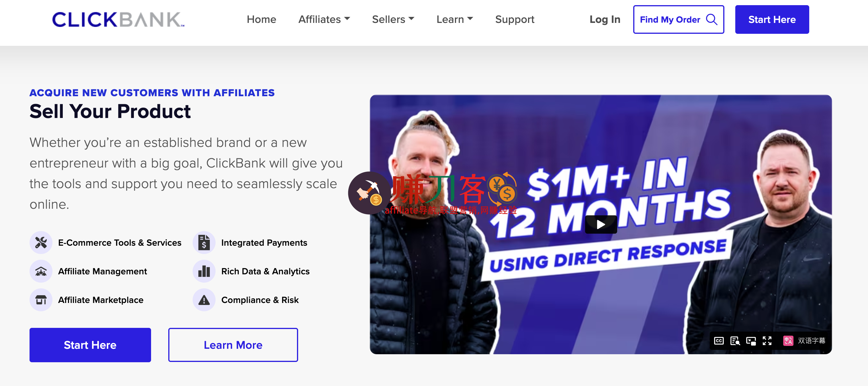Screen dimensions: 868x386
Task: Click the Compliance & Risk warning icon
Action: pyautogui.click(x=204, y=300)
